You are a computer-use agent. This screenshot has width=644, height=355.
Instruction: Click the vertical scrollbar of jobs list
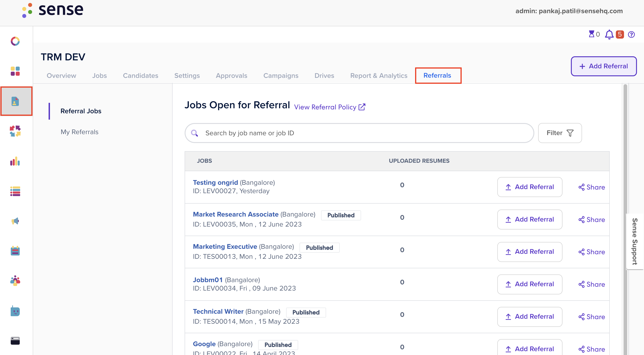pos(625,219)
